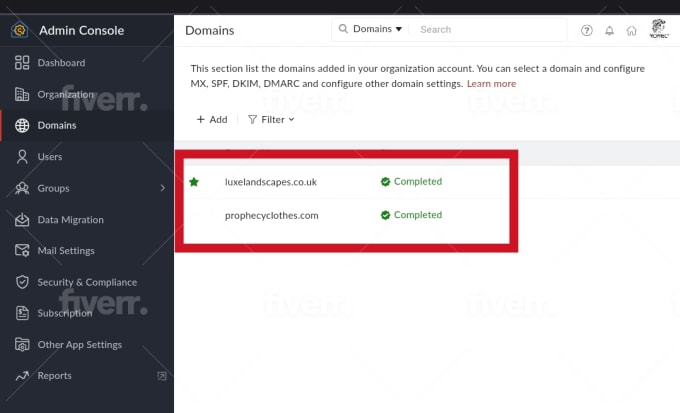The height and width of the screenshot is (413, 680).
Task: Expand the Groups submenu chevron
Action: click(x=163, y=188)
